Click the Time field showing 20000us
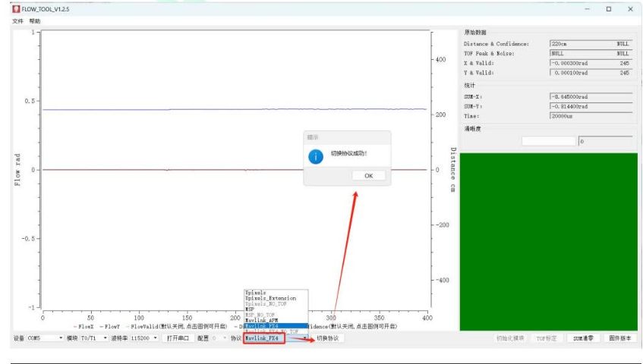This screenshot has width=643, height=364. pyautogui.click(x=591, y=116)
